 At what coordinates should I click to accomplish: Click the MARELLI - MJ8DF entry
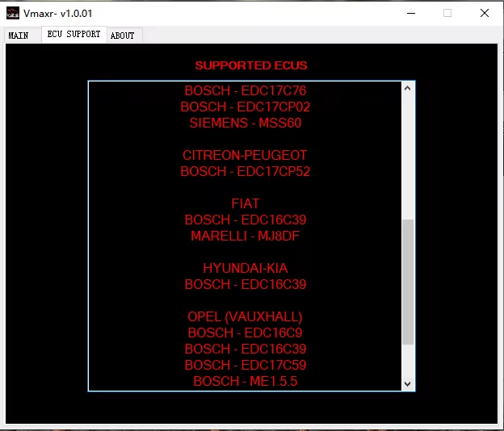pyautogui.click(x=246, y=236)
